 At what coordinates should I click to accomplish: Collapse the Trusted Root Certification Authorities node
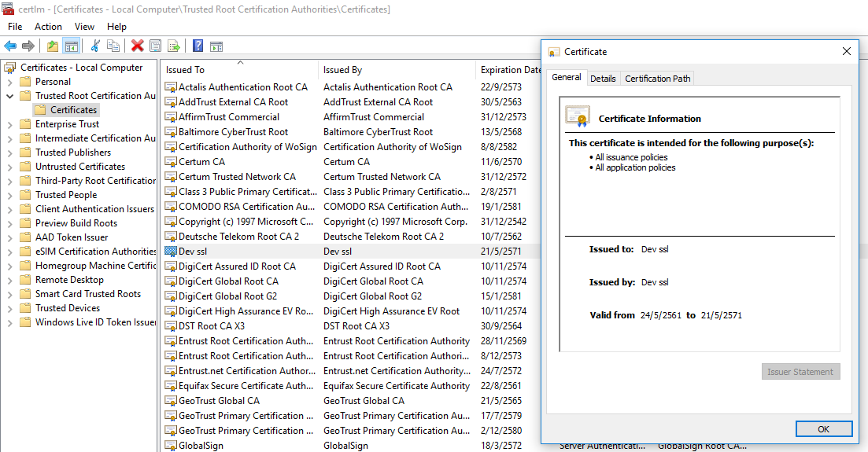(9, 96)
